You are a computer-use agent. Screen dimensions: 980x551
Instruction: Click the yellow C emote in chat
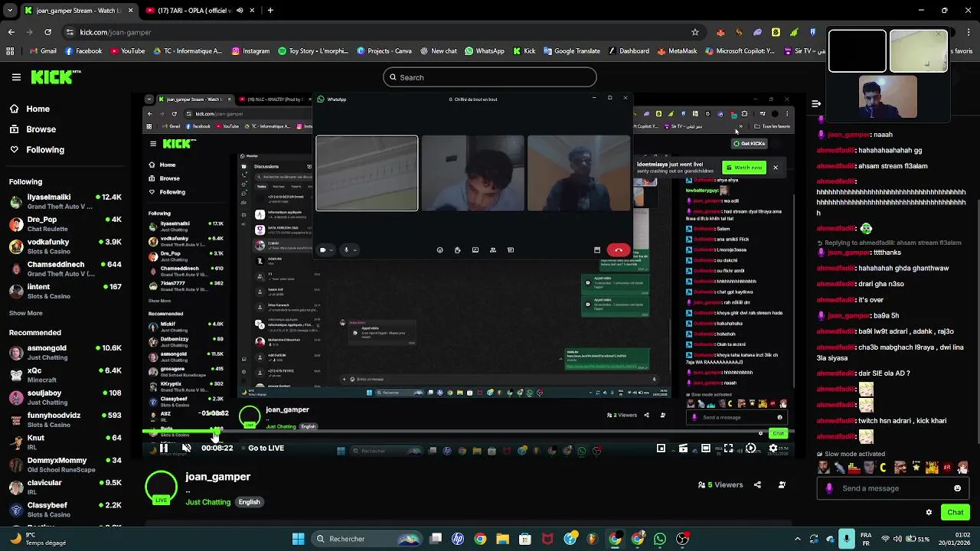(883, 468)
